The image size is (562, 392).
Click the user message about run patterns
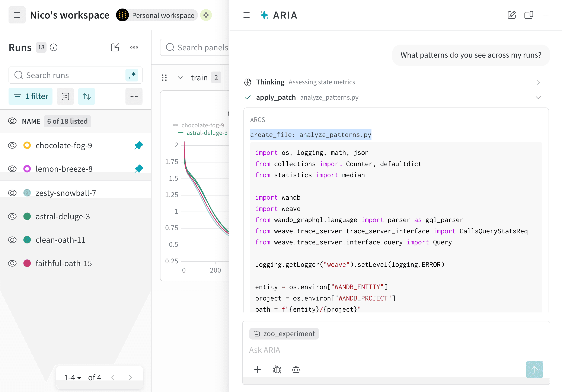tap(471, 55)
